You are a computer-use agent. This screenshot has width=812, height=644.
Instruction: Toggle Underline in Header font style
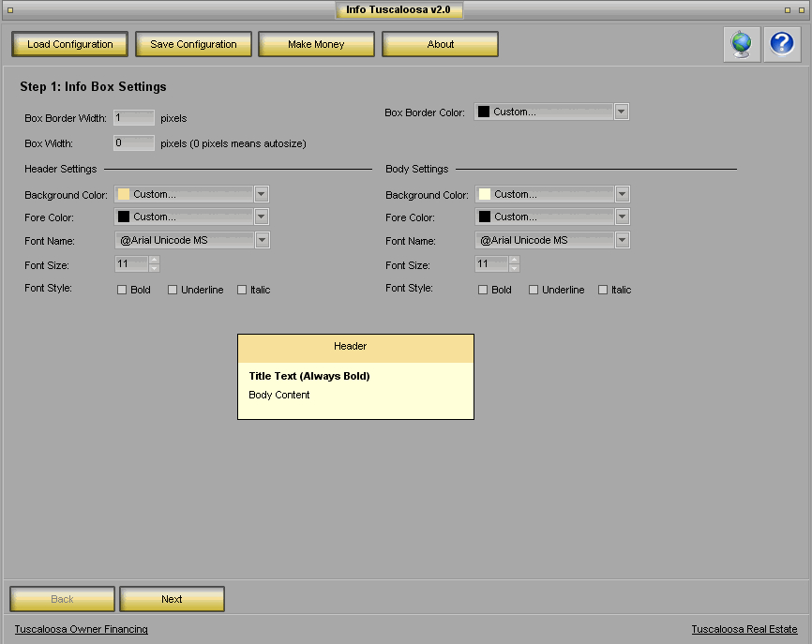click(173, 290)
